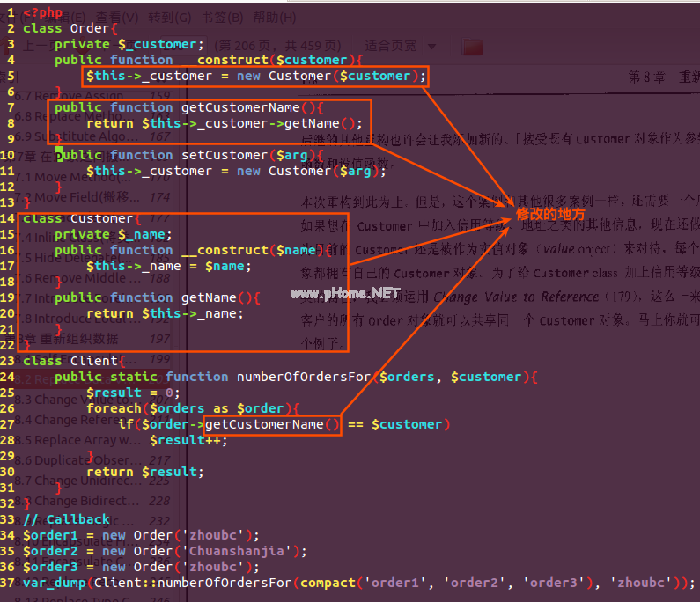
Task: Click the red icon beside the zoom dropdown
Action: click(x=473, y=46)
